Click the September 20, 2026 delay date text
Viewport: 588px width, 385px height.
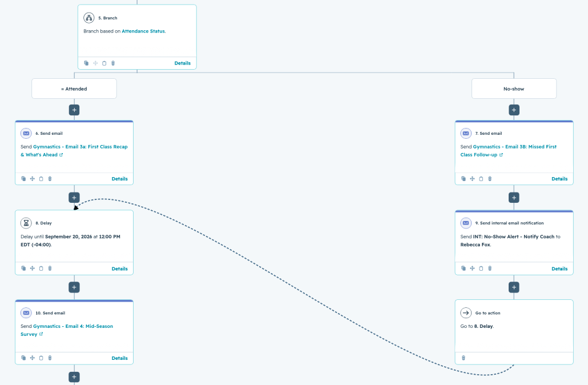coord(69,236)
